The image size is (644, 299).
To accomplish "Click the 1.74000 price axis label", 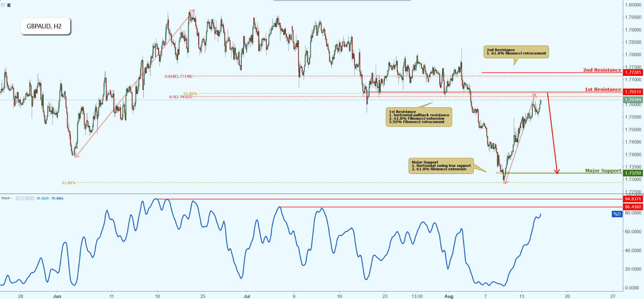I will [x=633, y=155].
